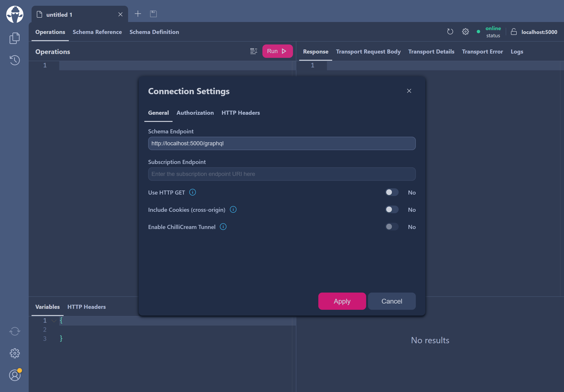Add a new document tab
564x392 pixels.
pos(138,14)
